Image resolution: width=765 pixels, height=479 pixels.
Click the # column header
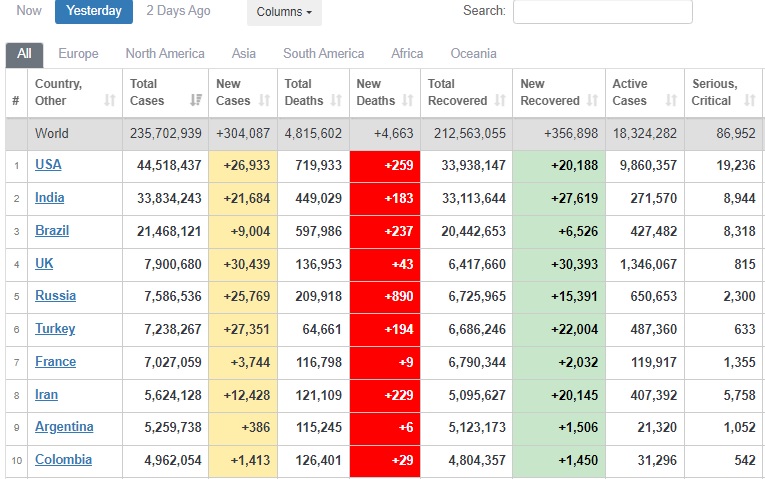click(16, 93)
